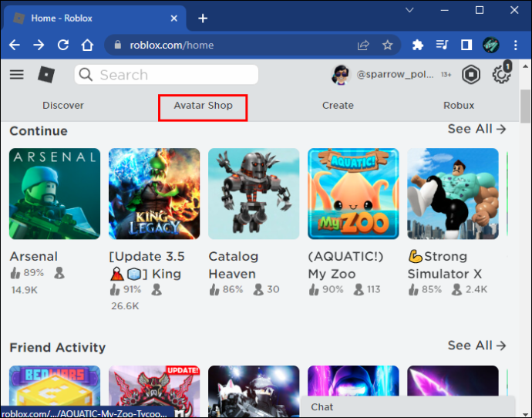Open the Robux balance icon
This screenshot has width=532, height=418.
pos(471,74)
